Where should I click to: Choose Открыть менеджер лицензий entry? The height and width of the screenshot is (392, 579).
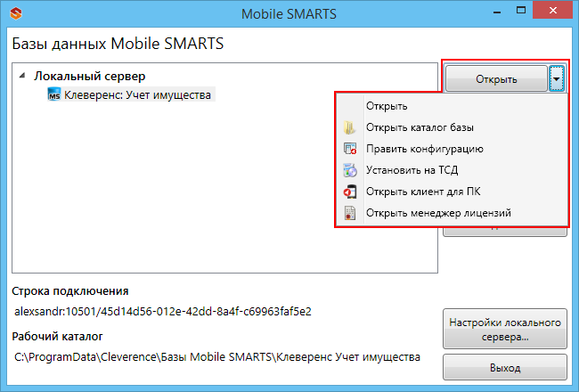pos(452,213)
